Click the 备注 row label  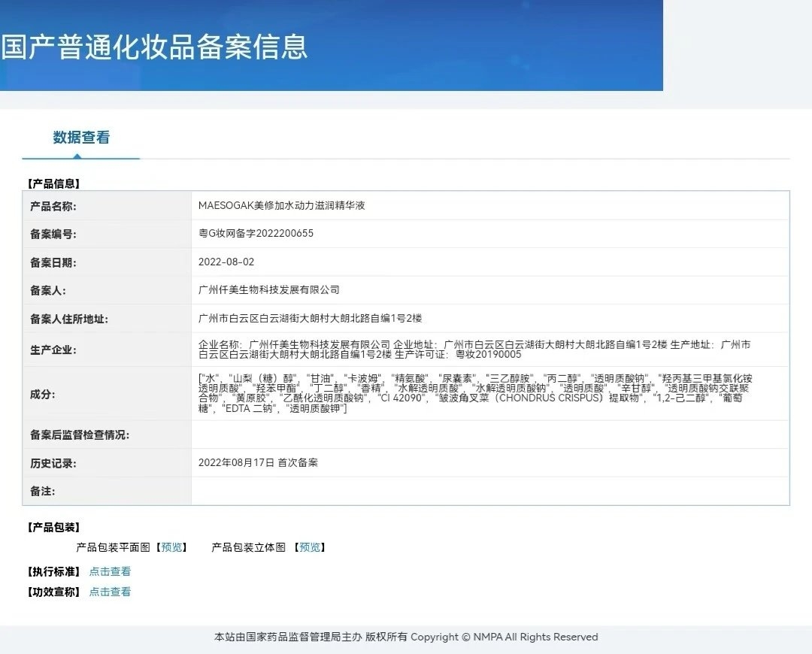point(42,492)
